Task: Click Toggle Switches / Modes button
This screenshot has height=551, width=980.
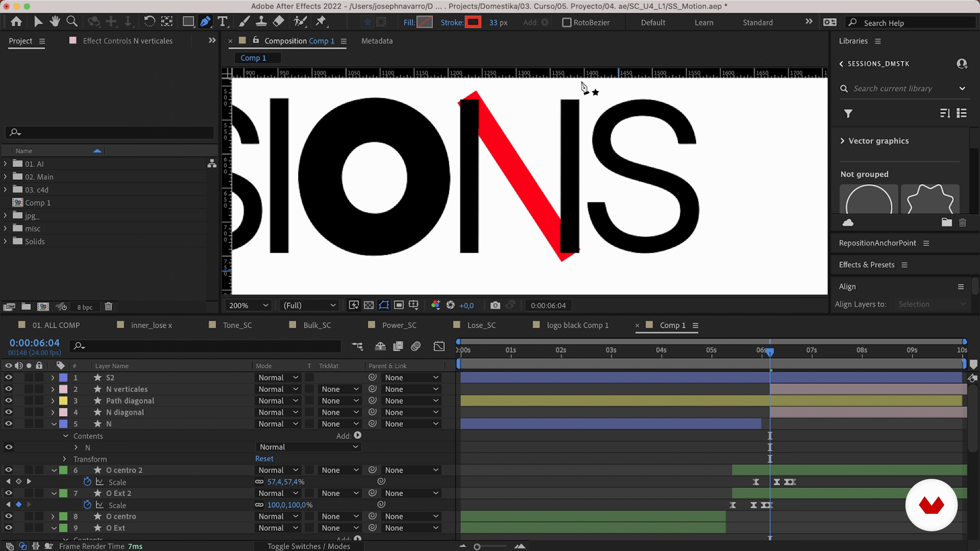Action: (309, 546)
